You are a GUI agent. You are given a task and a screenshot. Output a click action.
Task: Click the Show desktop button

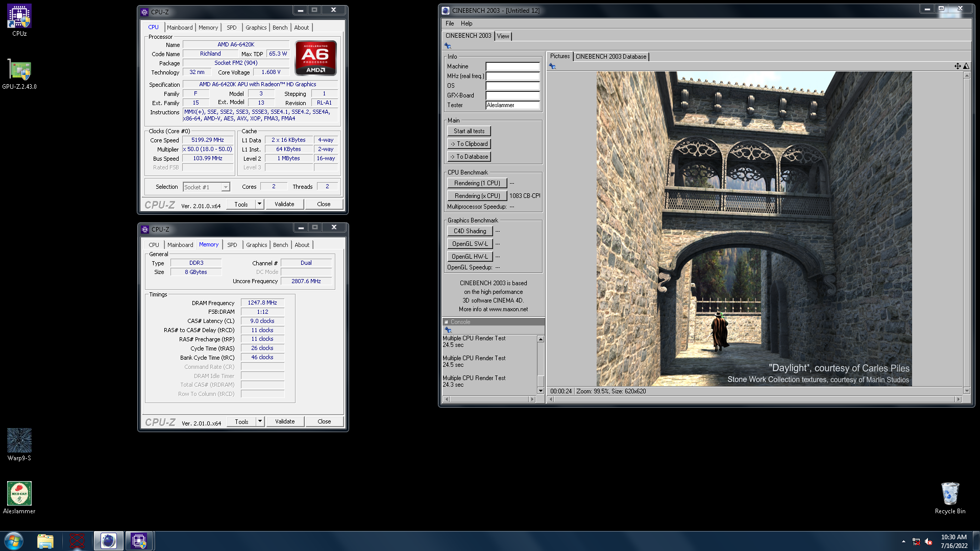click(x=976, y=541)
